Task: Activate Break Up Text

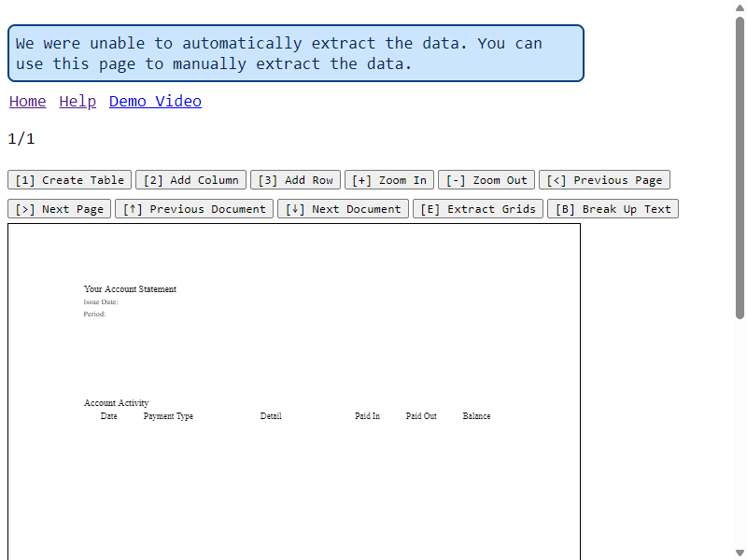Action: (x=613, y=209)
